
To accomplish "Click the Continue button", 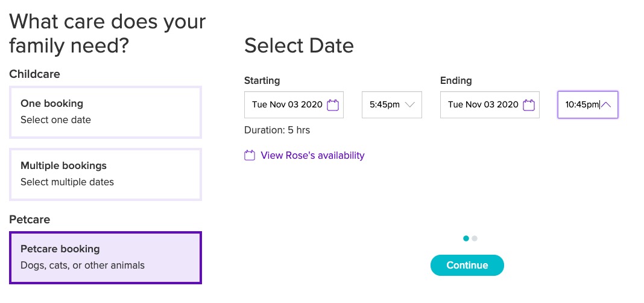I will tap(467, 265).
